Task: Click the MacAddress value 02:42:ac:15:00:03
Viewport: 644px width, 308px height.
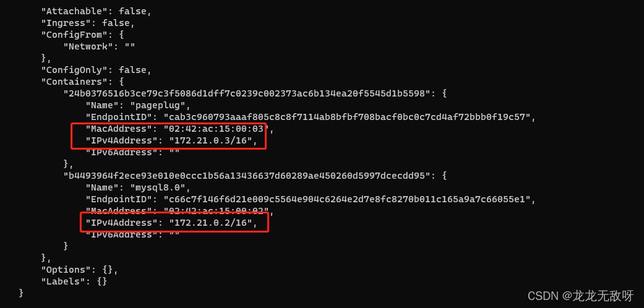Action: [x=218, y=129]
